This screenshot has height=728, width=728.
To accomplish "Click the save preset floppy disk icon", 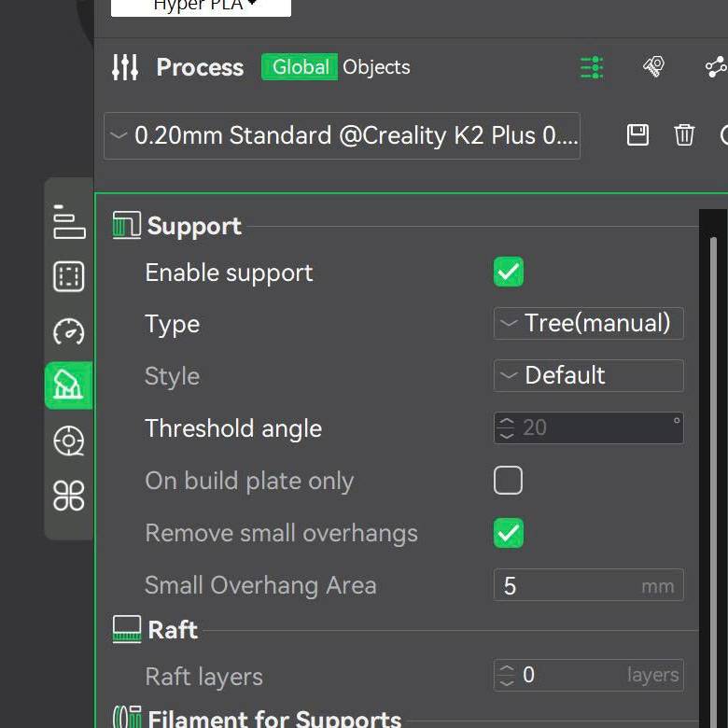I will click(x=637, y=135).
